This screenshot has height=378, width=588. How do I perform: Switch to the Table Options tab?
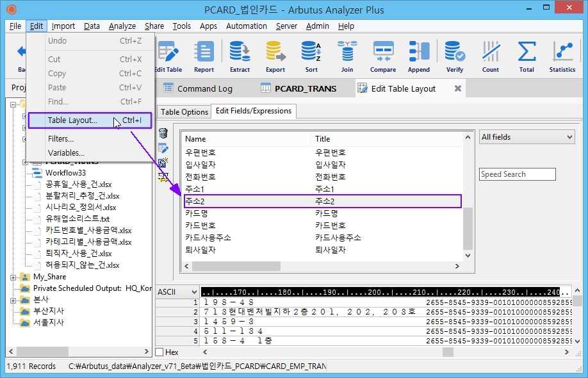[184, 111]
